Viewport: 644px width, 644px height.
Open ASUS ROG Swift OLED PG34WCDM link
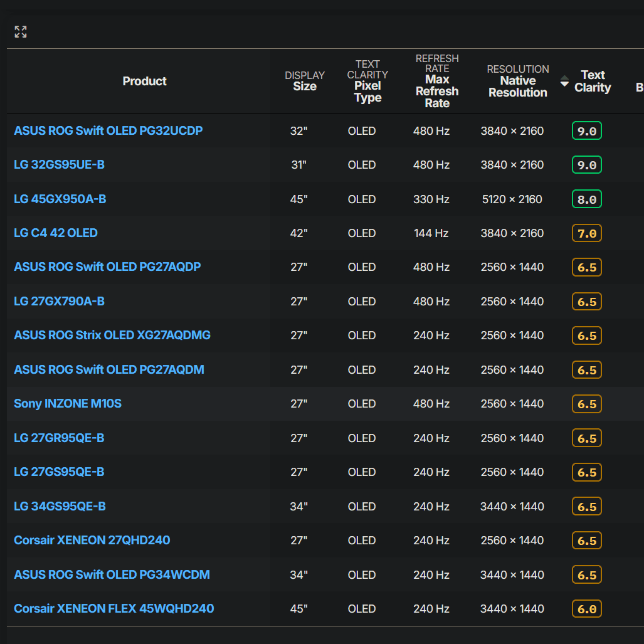point(112,574)
